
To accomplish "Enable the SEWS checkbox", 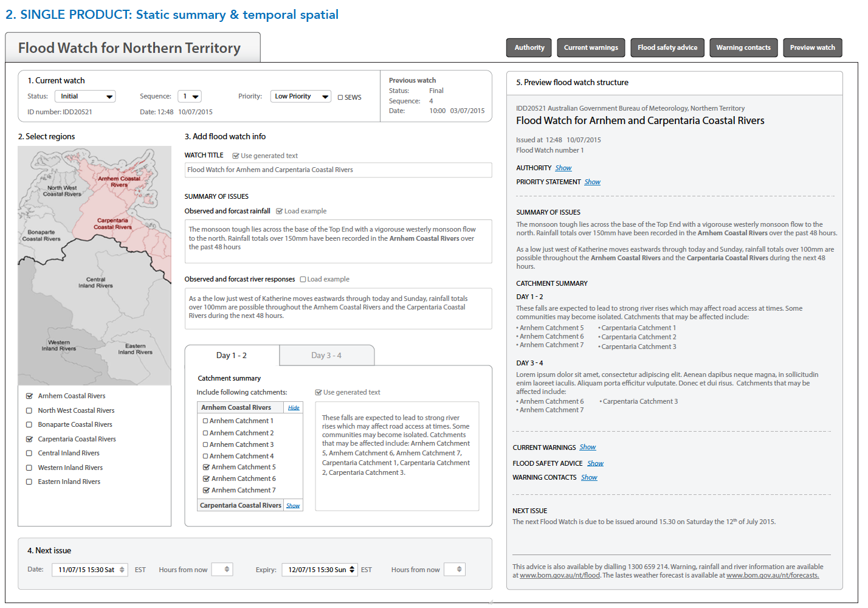I will (x=340, y=97).
